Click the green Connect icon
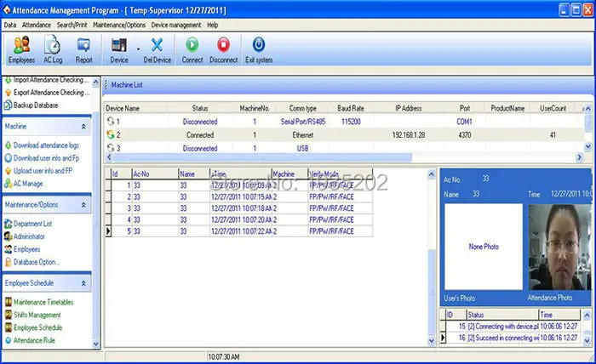The image size is (596, 364). click(x=192, y=45)
